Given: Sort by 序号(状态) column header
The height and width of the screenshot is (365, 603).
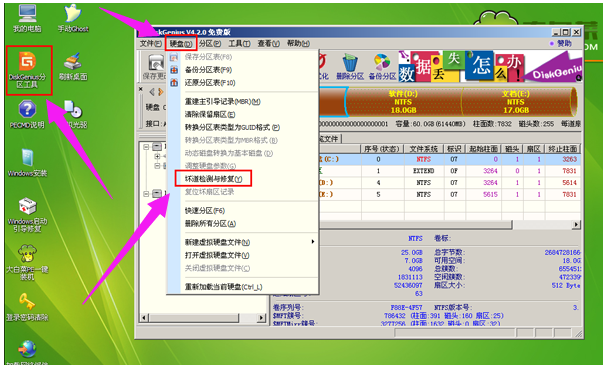Looking at the screenshot, I should point(381,148).
